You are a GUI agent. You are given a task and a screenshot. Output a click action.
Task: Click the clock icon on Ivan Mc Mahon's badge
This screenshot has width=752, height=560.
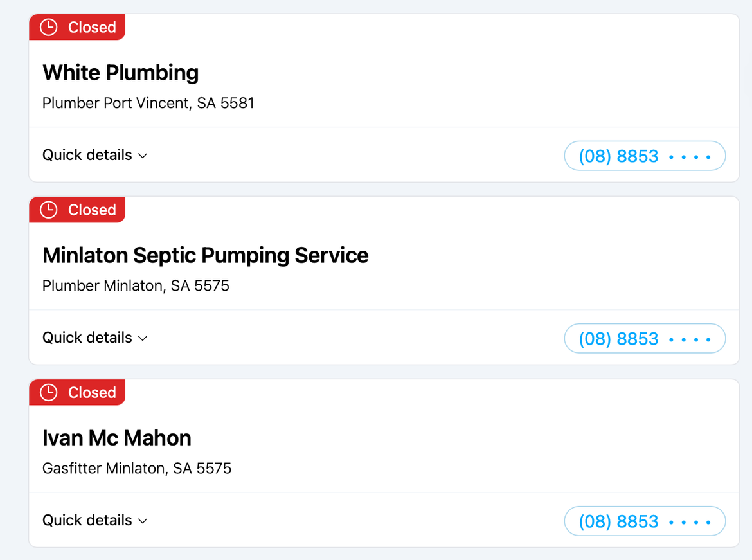(x=49, y=392)
